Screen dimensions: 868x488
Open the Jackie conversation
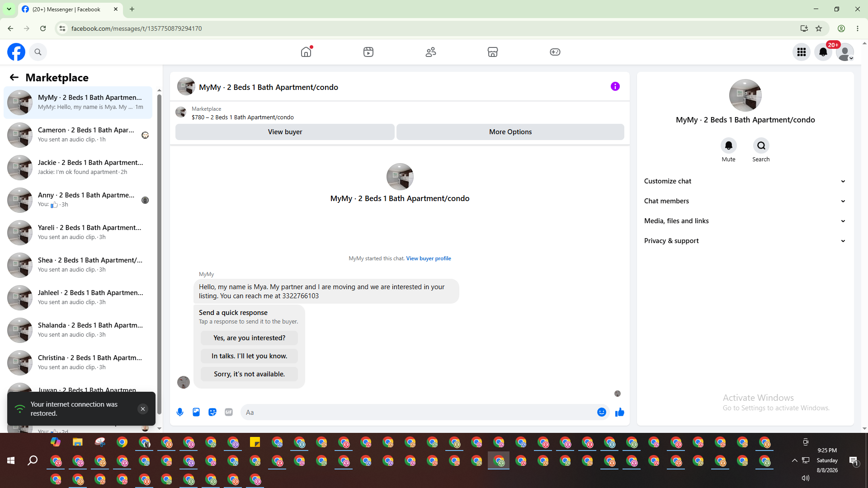coord(78,168)
